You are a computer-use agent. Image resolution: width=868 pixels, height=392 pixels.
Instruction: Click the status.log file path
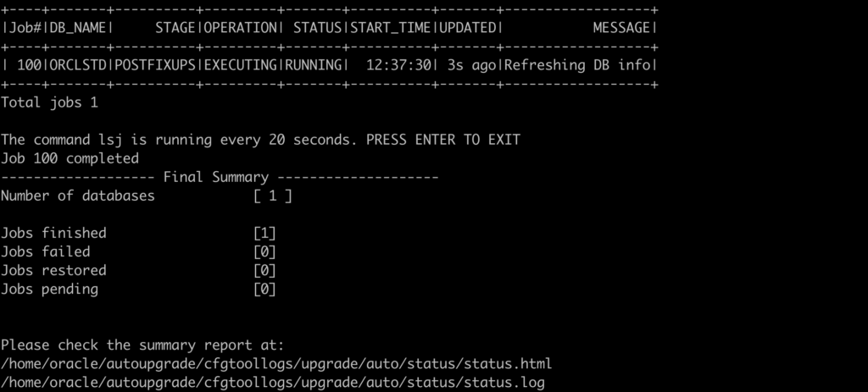coord(272,383)
